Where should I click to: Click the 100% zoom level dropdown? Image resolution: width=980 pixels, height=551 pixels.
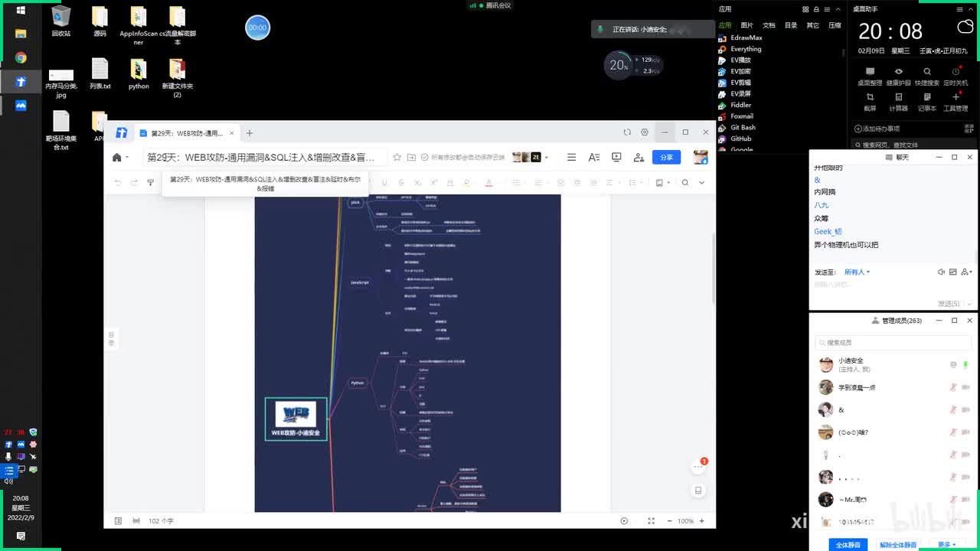[685, 521]
